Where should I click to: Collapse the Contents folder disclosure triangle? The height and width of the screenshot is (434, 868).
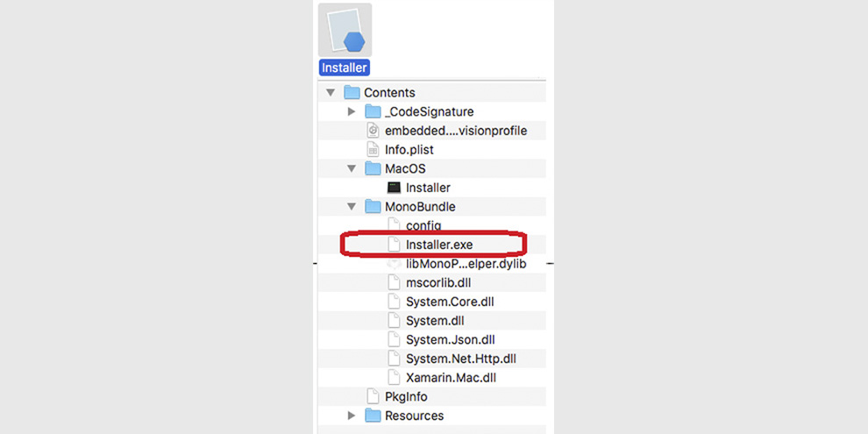click(x=331, y=92)
